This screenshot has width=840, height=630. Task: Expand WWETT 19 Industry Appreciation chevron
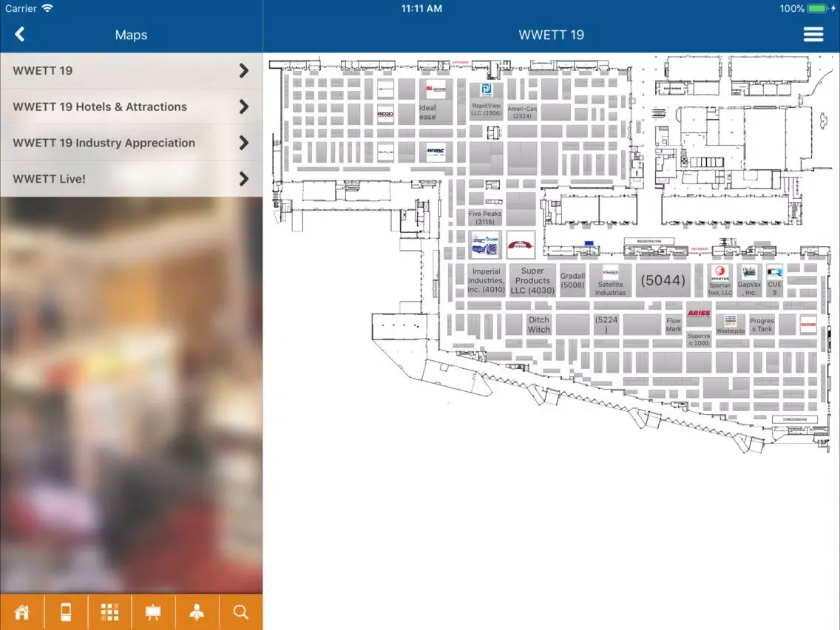(244, 143)
